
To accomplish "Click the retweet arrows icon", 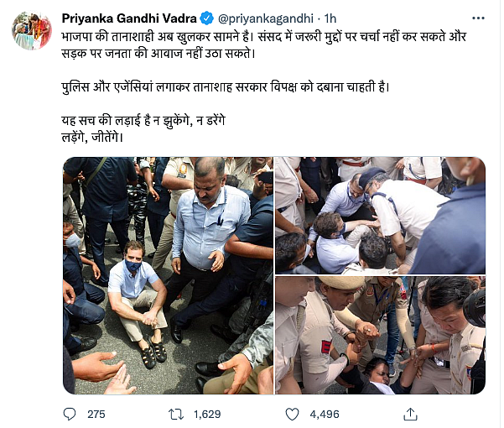I will click(176, 415).
